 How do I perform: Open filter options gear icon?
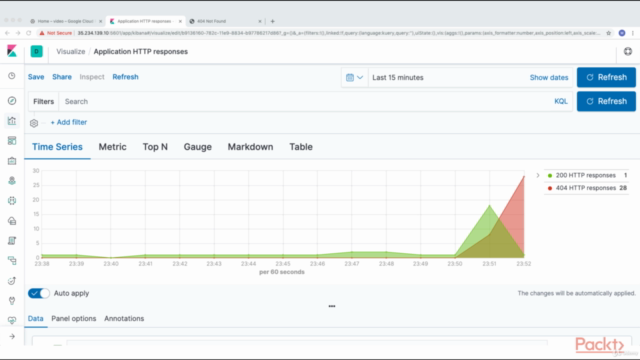tap(34, 123)
